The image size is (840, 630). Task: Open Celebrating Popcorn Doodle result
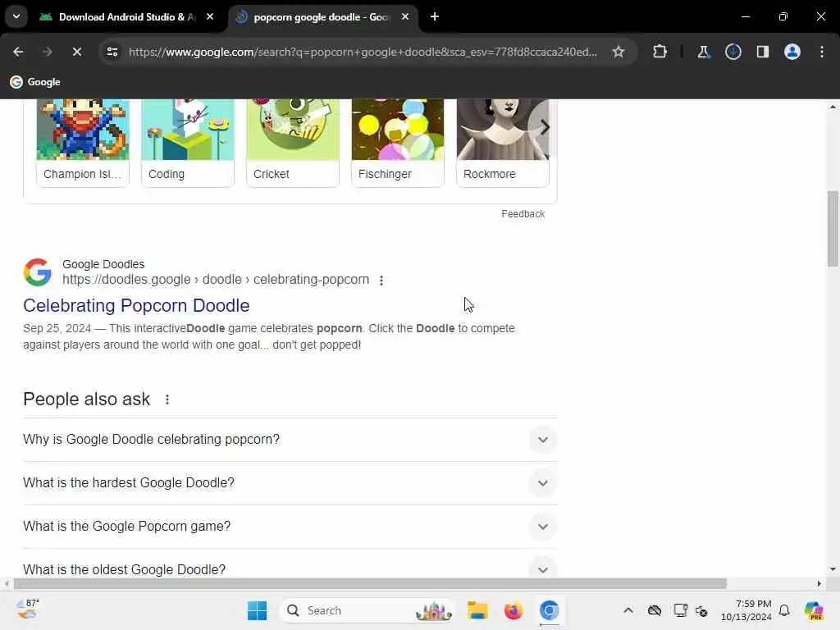136,305
